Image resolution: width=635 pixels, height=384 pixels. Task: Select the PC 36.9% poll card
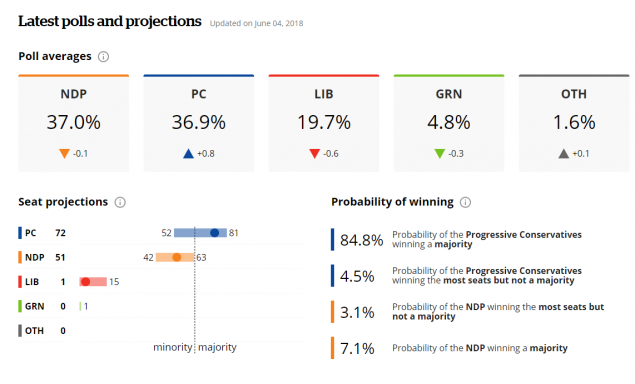coord(199,123)
